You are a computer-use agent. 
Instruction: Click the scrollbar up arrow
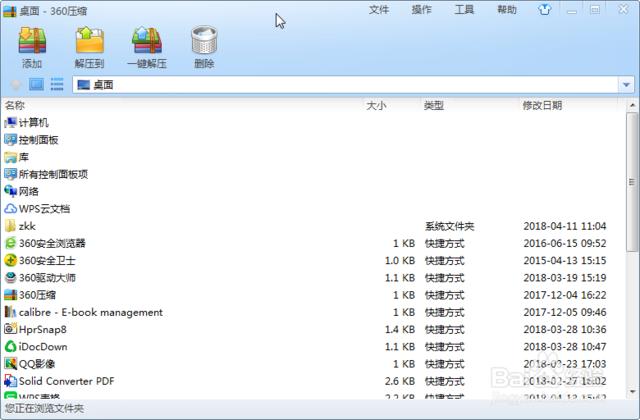632,105
